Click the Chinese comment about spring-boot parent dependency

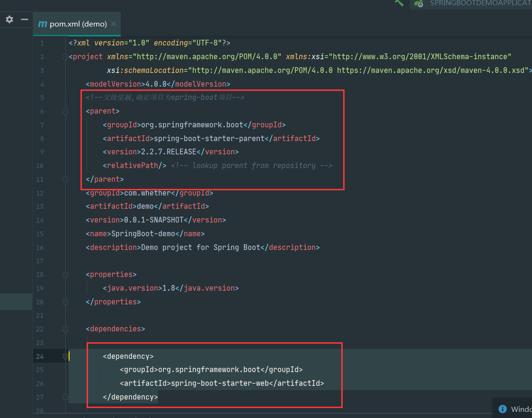165,98
